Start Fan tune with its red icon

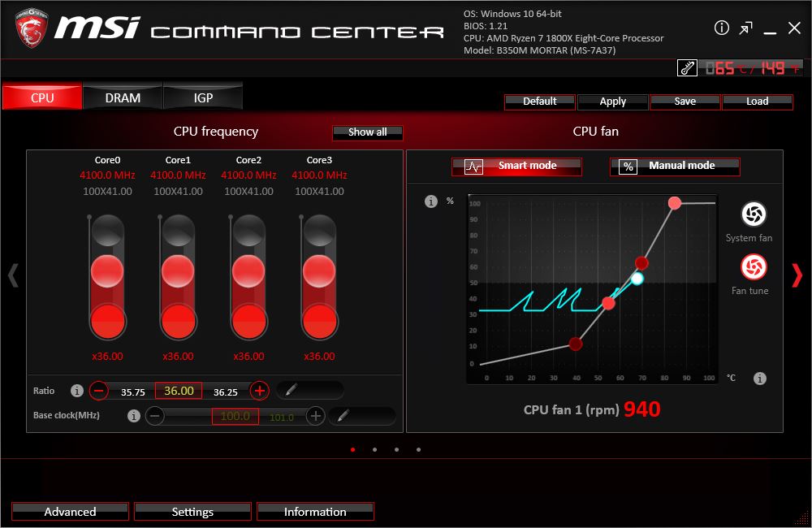[x=754, y=267]
